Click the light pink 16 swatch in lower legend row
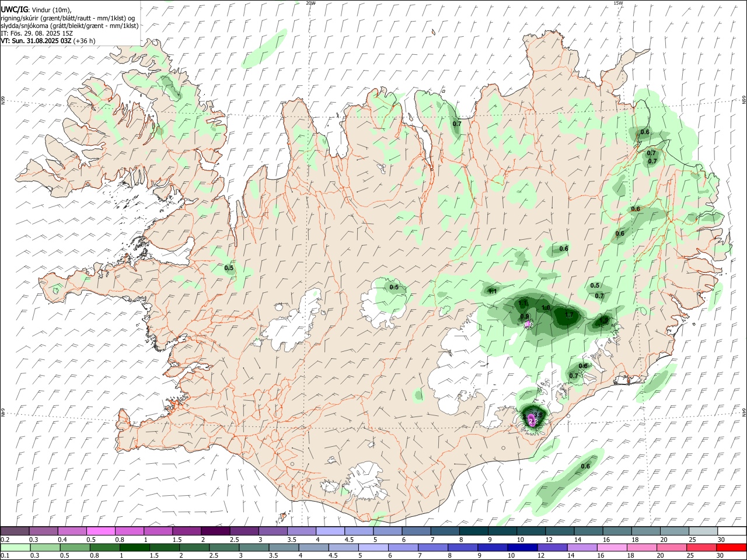This screenshot has height=560, width=747. (612, 548)
